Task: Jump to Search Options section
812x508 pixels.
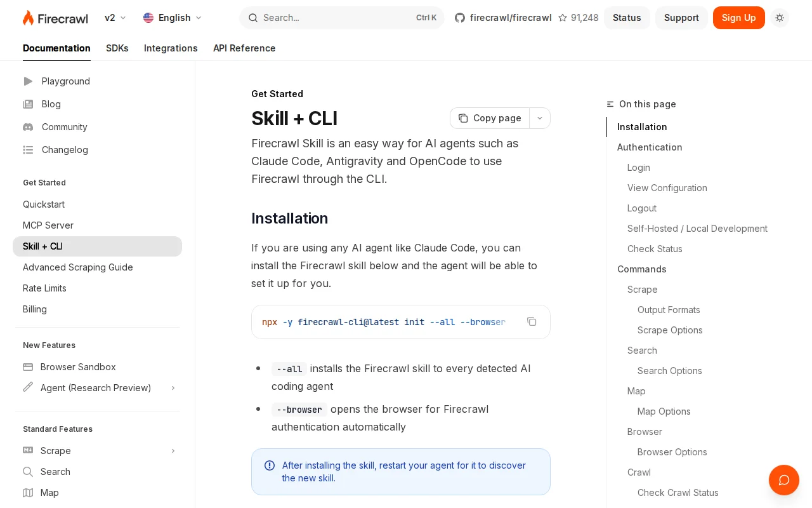Action: click(x=670, y=371)
